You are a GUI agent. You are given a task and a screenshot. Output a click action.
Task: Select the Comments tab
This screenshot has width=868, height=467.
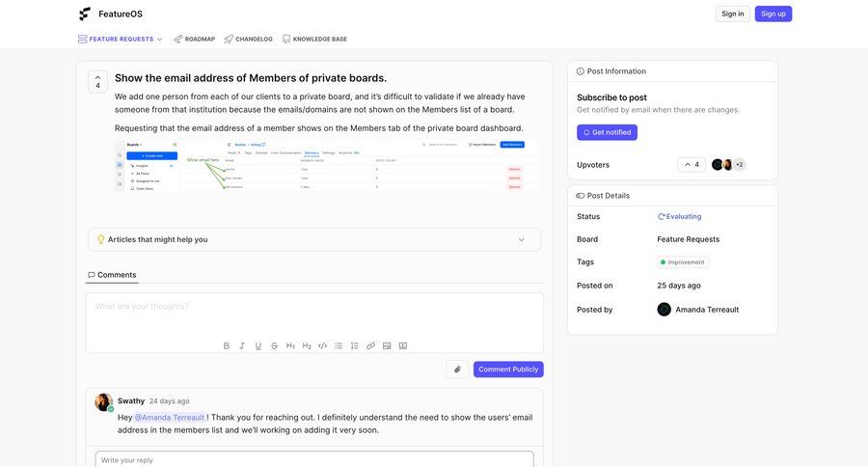[112, 275]
